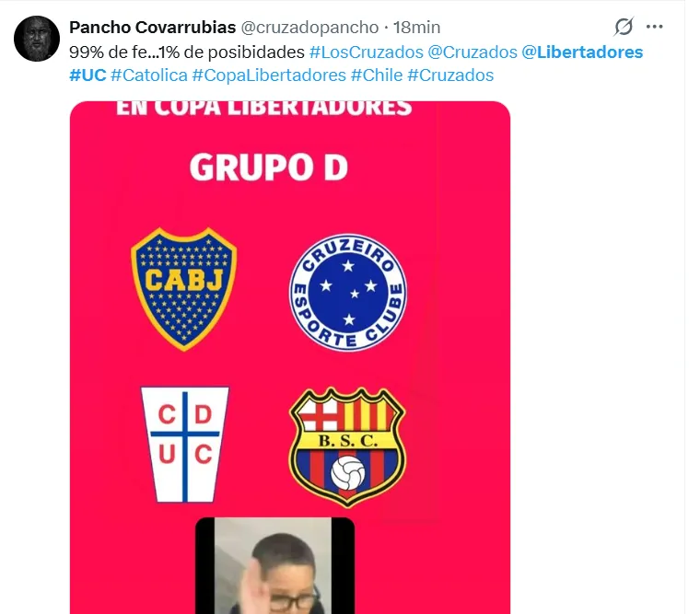Click the GRUPO D heading in image
The width and height of the screenshot is (700, 614).
(x=269, y=168)
